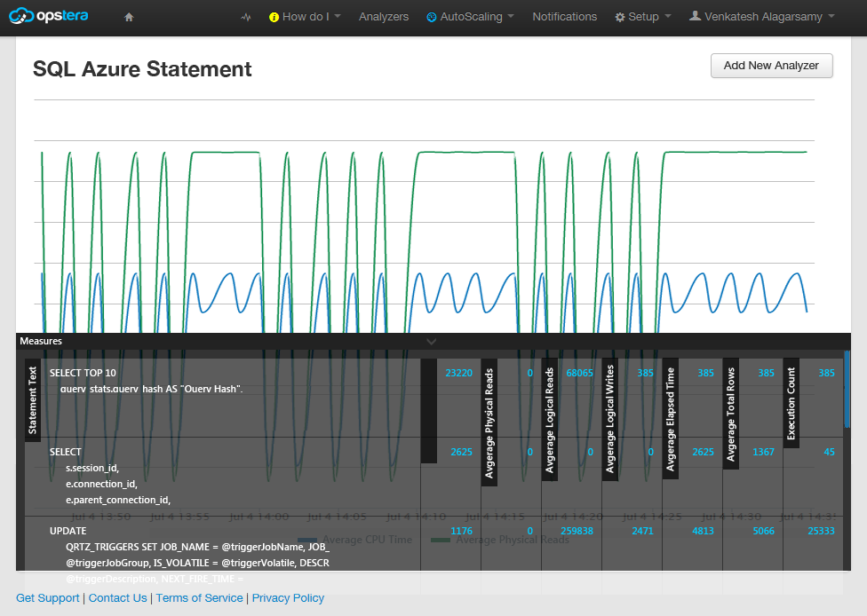Click the value 1176
The width and height of the screenshot is (867, 616).
point(462,531)
